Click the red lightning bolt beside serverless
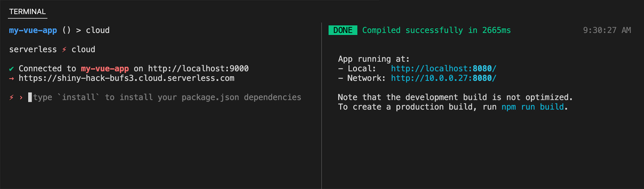 [64, 50]
